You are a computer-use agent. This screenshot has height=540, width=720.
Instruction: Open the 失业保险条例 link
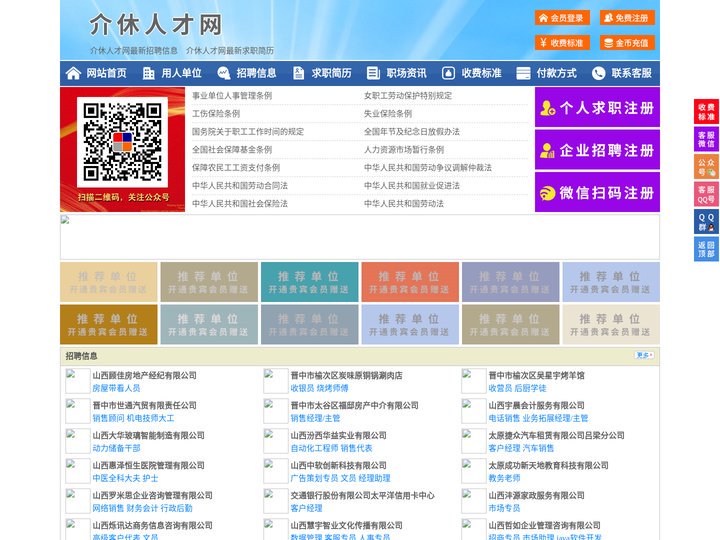(388, 113)
